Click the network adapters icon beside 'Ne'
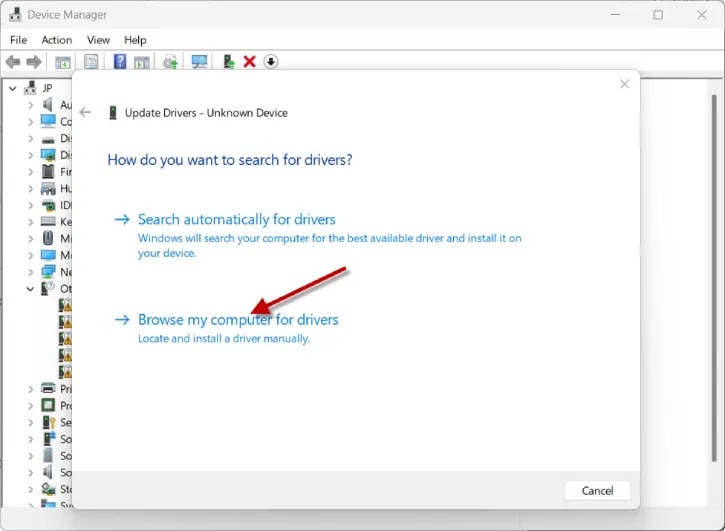This screenshot has height=531, width=725. [48, 272]
